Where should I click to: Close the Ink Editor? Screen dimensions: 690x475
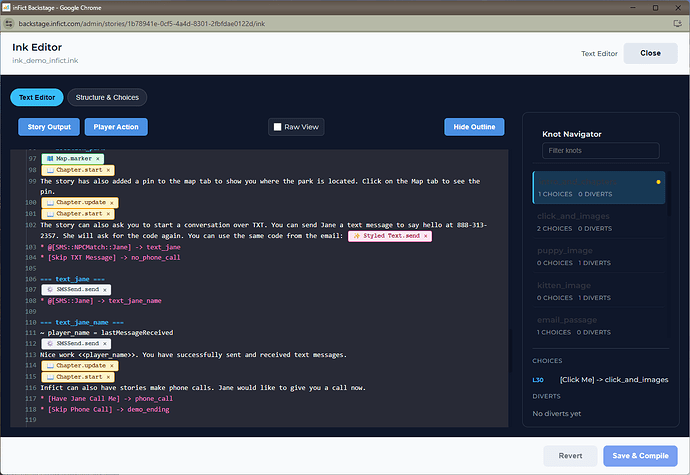click(x=650, y=53)
